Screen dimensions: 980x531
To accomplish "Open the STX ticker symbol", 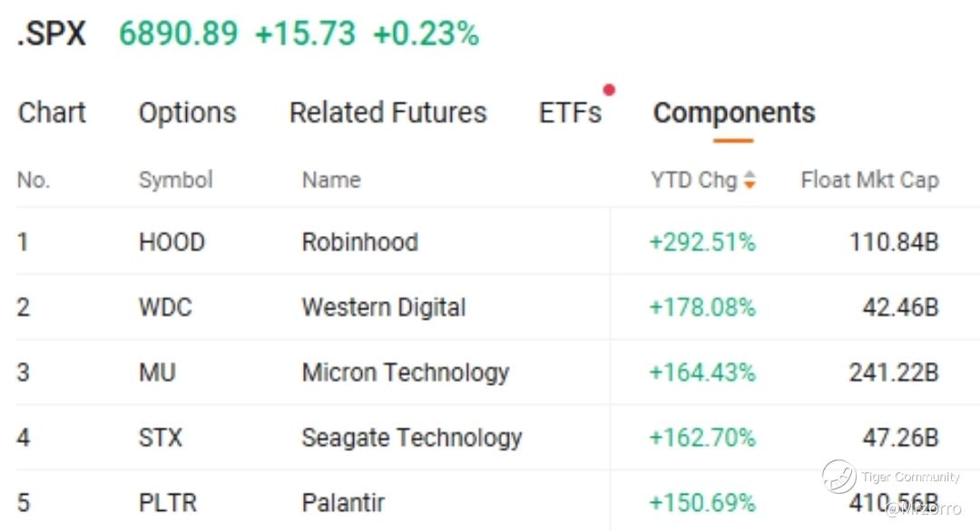I will [x=161, y=438].
